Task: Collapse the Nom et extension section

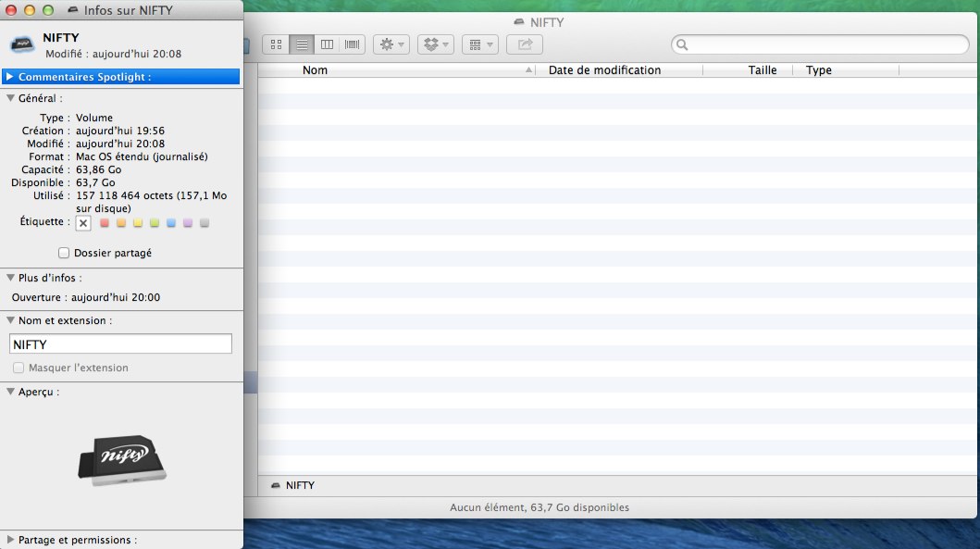Action: pos(10,320)
